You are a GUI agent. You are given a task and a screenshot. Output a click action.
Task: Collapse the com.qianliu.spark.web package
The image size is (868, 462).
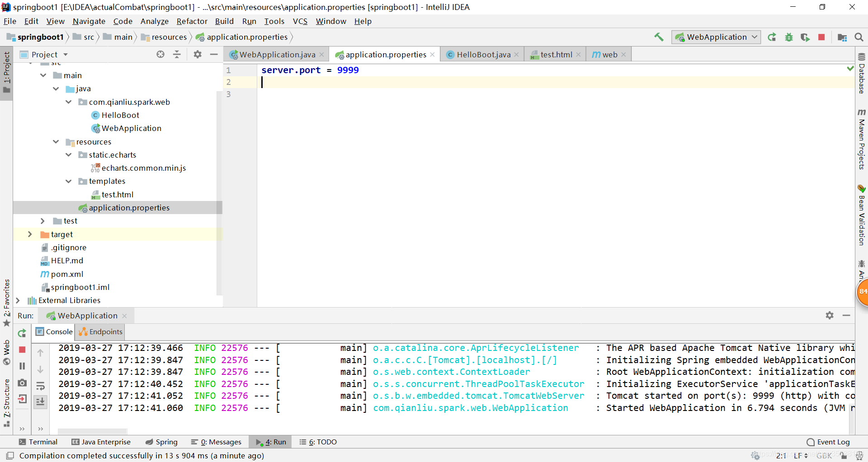69,102
